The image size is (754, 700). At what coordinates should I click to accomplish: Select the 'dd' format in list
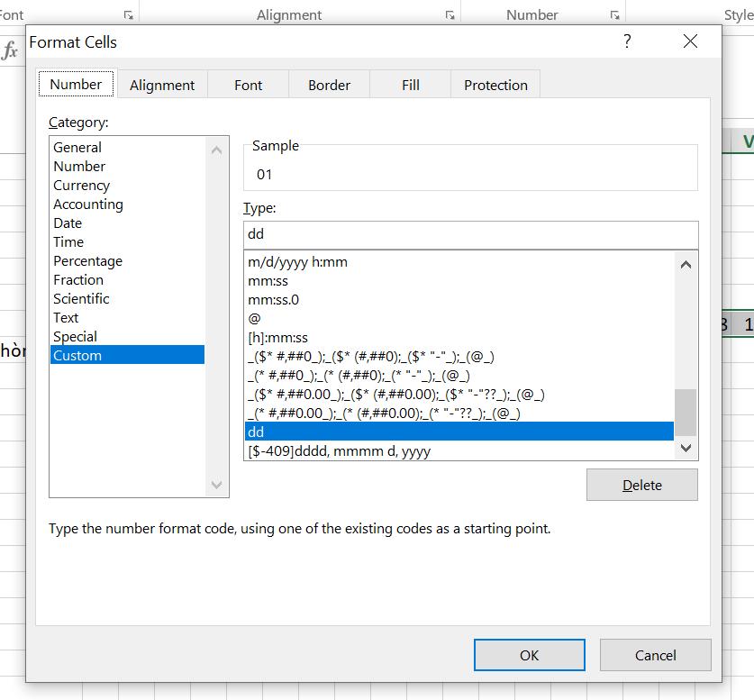click(459, 432)
